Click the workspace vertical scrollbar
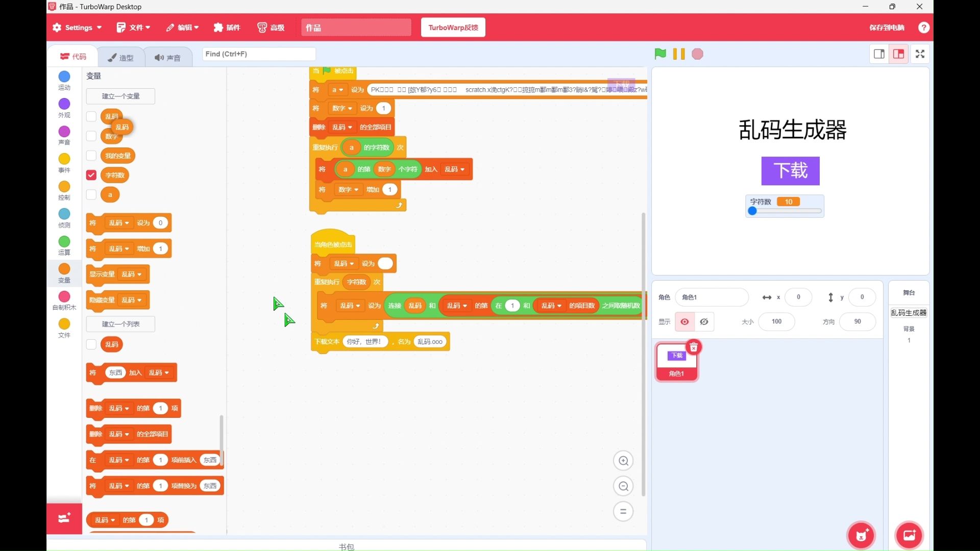980x551 pixels. (x=643, y=354)
